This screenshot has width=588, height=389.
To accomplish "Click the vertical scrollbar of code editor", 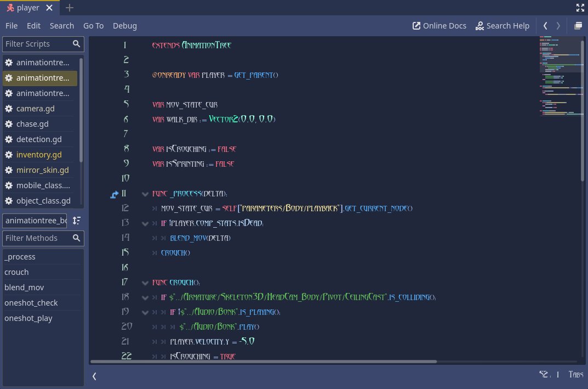I will (583, 112).
